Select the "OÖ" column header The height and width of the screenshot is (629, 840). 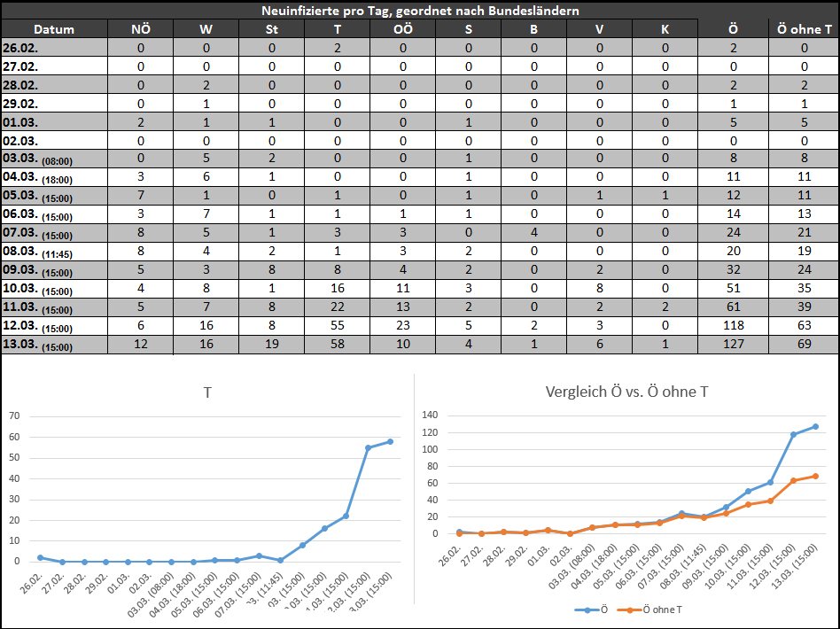click(x=402, y=29)
